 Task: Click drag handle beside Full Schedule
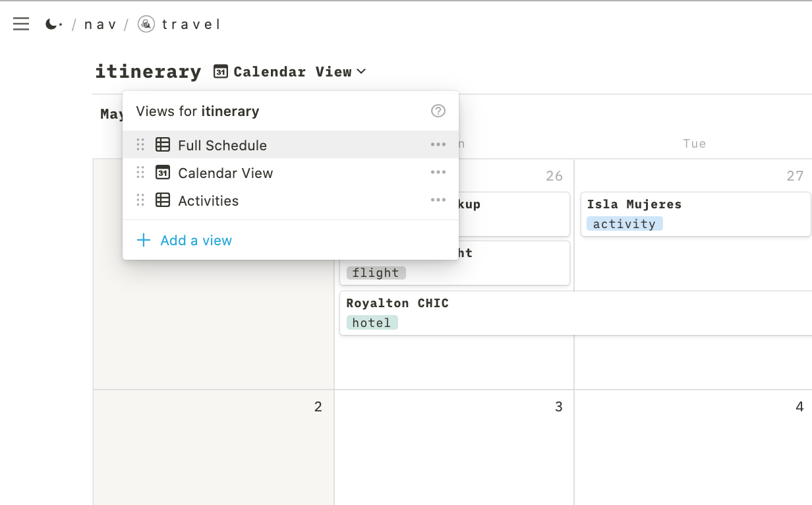(140, 145)
